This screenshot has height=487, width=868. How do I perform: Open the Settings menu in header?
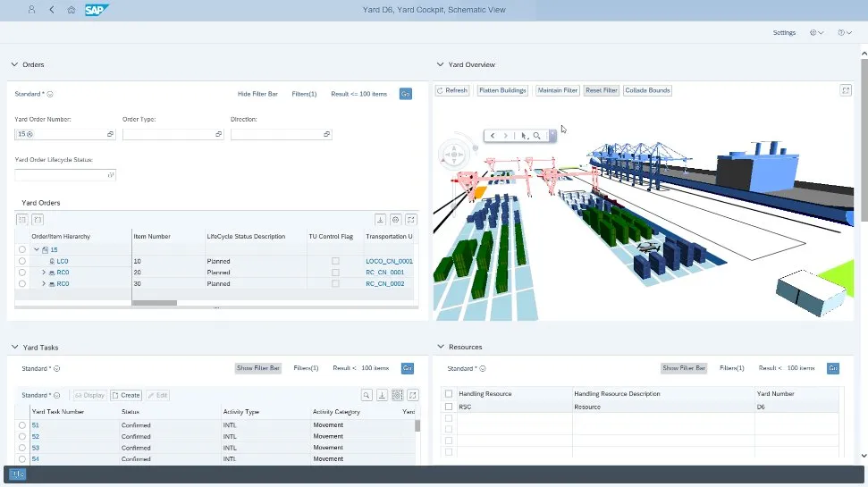[784, 32]
